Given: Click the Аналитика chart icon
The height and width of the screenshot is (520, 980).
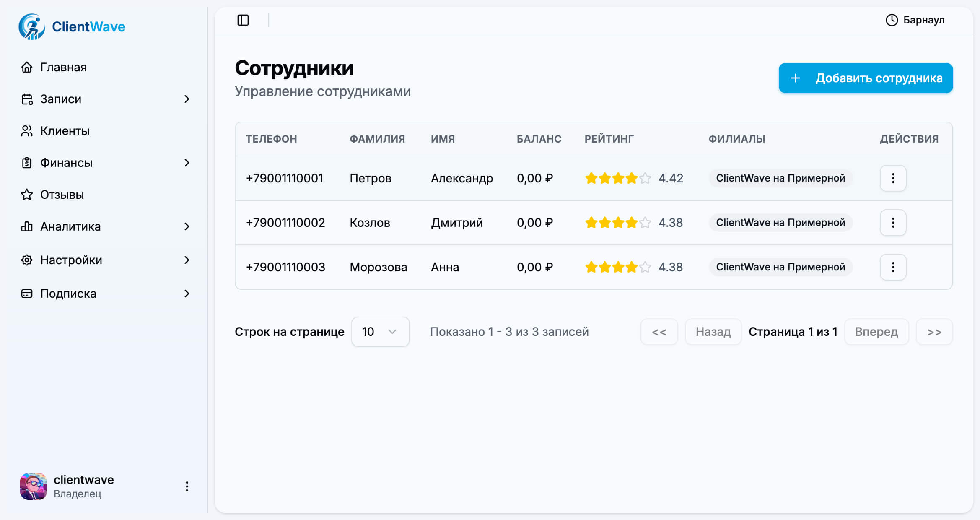Looking at the screenshot, I should 26,226.
